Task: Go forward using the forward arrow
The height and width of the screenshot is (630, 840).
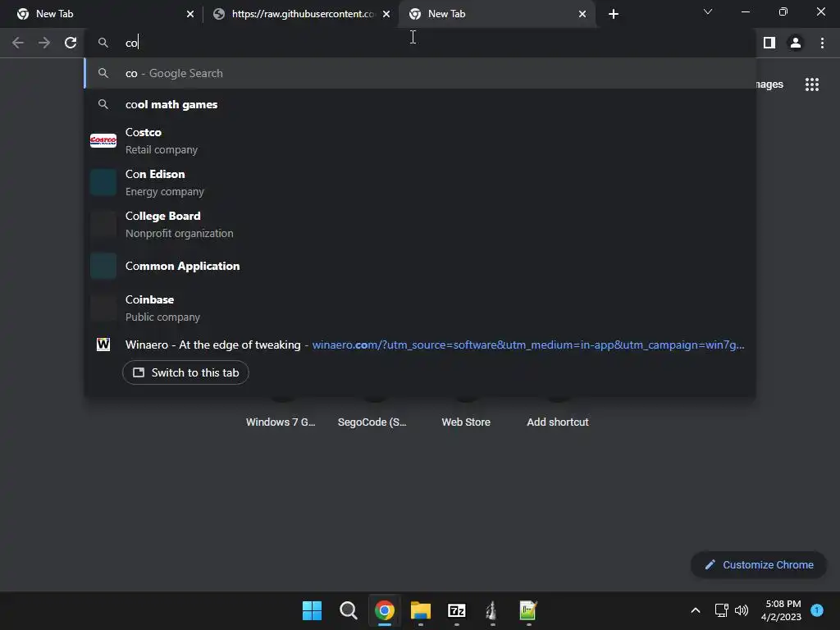Action: click(x=44, y=43)
